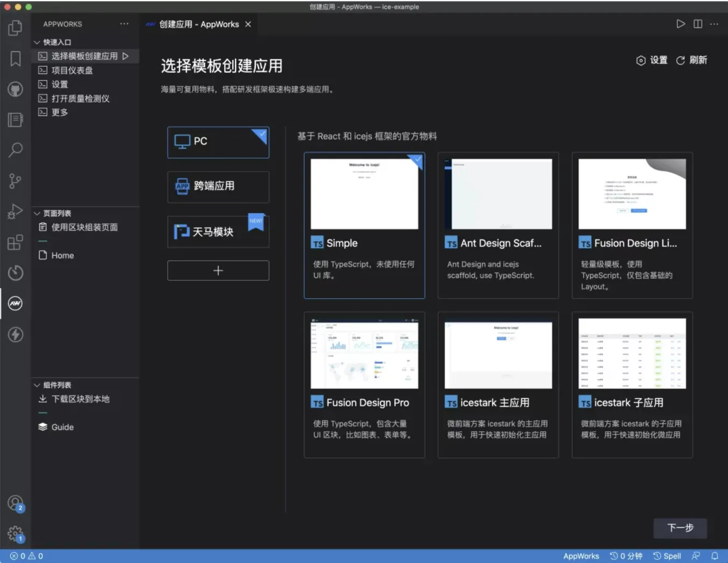
Task: Select the Simple template card
Action: click(x=365, y=226)
